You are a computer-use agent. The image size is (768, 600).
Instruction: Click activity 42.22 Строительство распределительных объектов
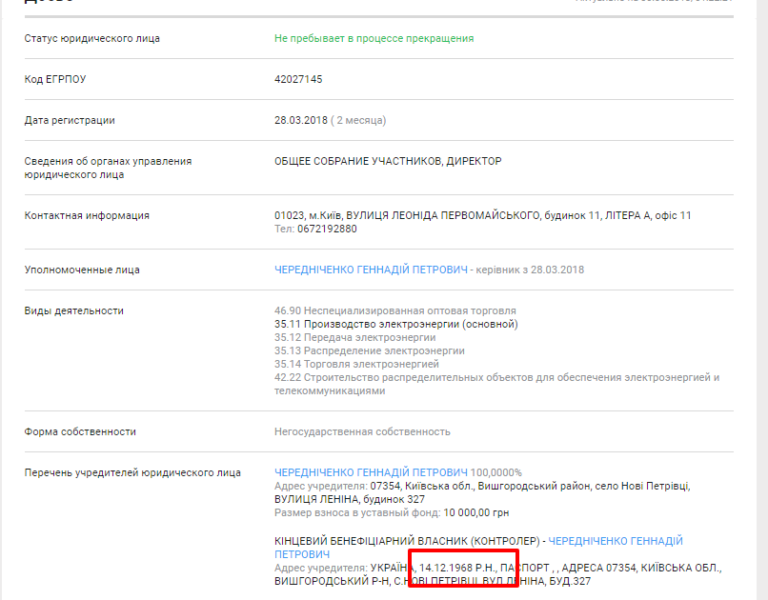click(496, 378)
